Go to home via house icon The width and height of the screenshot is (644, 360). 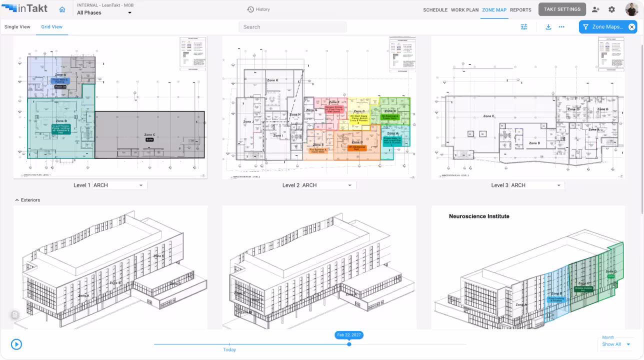[x=62, y=9]
